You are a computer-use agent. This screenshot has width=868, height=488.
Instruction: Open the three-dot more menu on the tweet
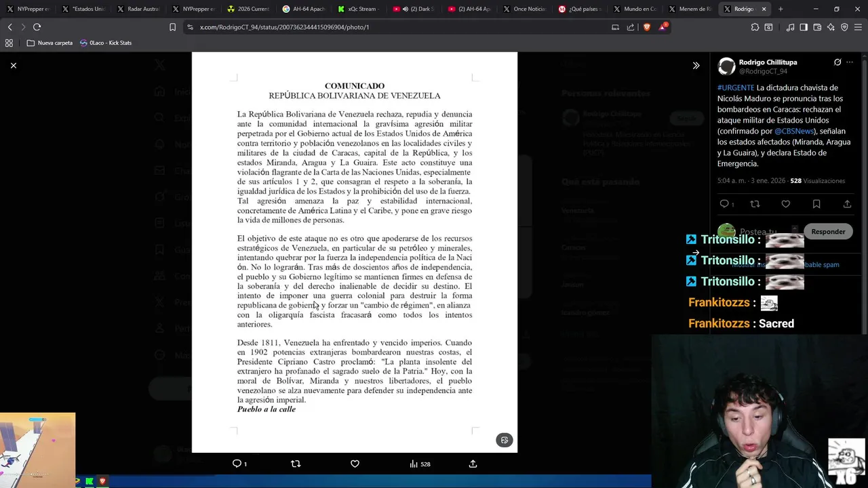(x=850, y=62)
